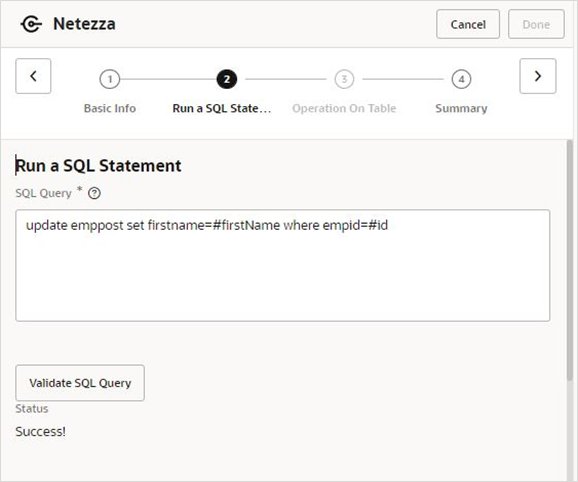Click the SQL Query field label
Image resolution: width=578 pixels, height=482 pixels.
[43, 193]
